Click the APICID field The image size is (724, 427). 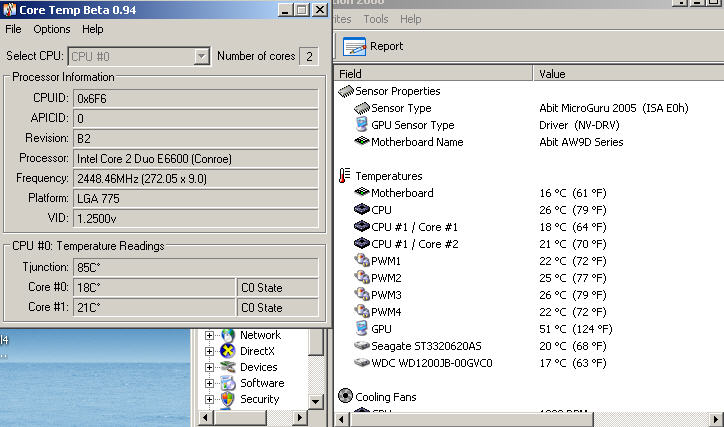[196, 119]
